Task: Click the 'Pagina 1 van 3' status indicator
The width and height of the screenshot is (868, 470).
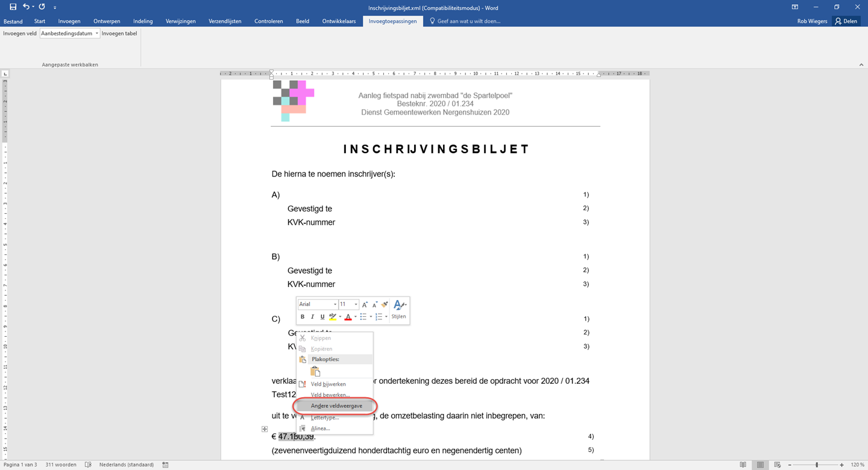Action: coord(22,465)
